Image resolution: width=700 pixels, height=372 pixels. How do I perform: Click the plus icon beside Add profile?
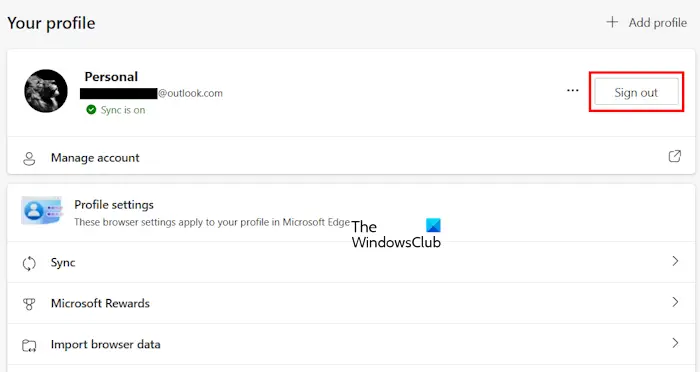point(612,22)
